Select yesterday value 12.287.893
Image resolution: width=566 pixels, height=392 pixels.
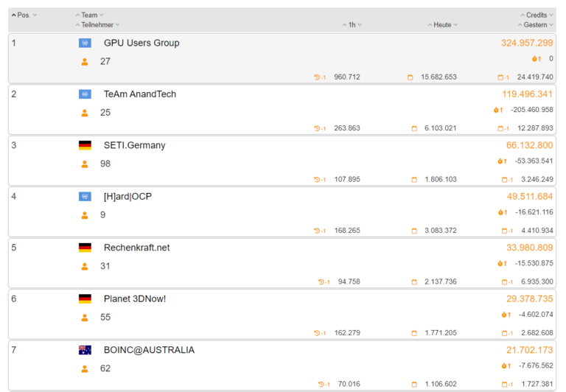pos(535,128)
